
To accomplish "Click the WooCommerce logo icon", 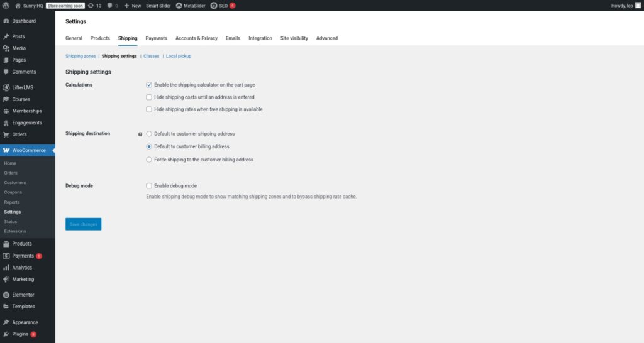I will [6, 151].
